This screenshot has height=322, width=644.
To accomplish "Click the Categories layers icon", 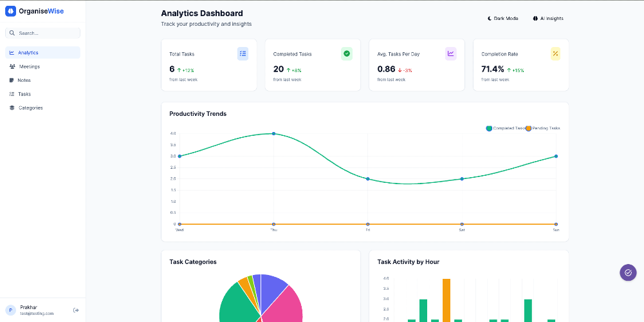I will click(12, 108).
